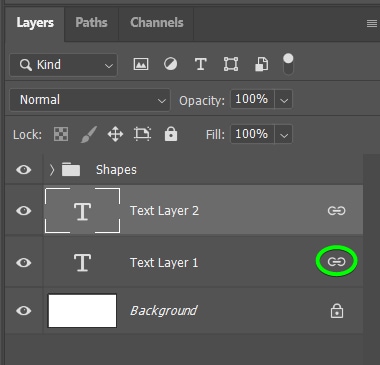Screen dimensions: 380x365
Task: Lock position move-arrows icon
Action: (x=115, y=134)
